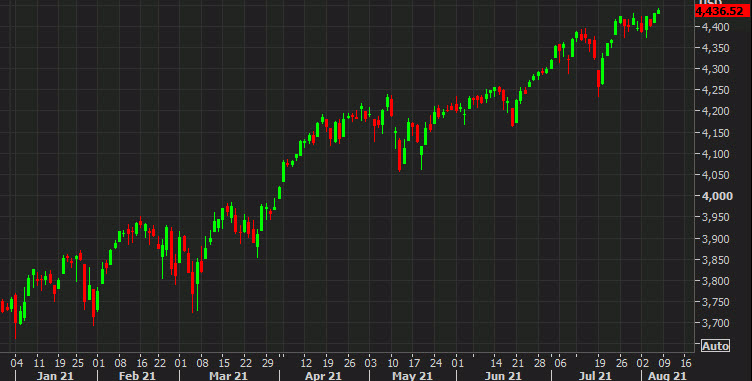Click the 12 date tick in April

[x=306, y=362]
